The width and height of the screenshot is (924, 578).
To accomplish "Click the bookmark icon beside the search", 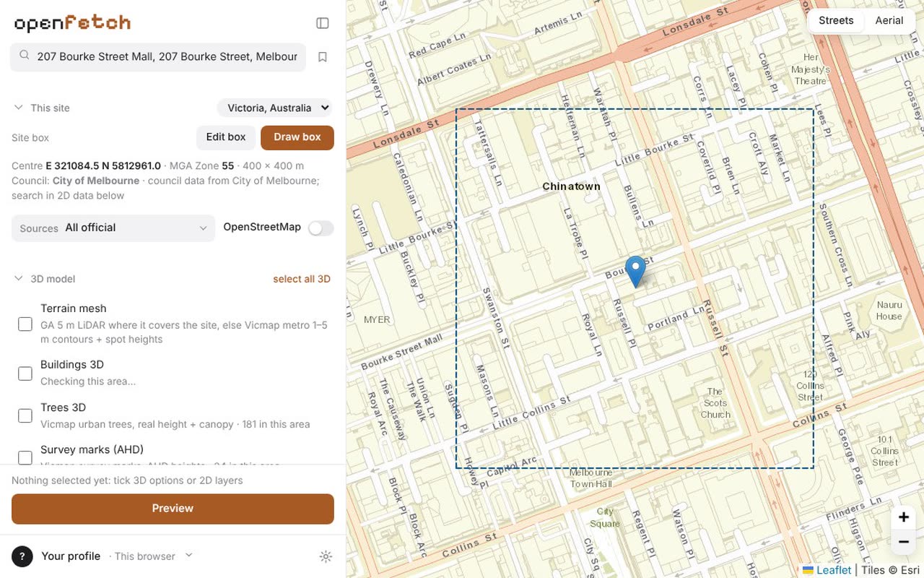I will 323,57.
